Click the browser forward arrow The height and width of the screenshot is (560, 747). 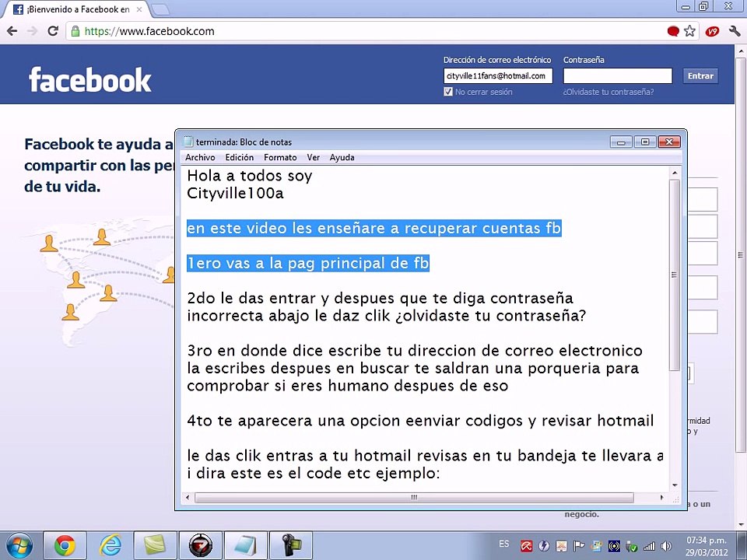(x=33, y=31)
